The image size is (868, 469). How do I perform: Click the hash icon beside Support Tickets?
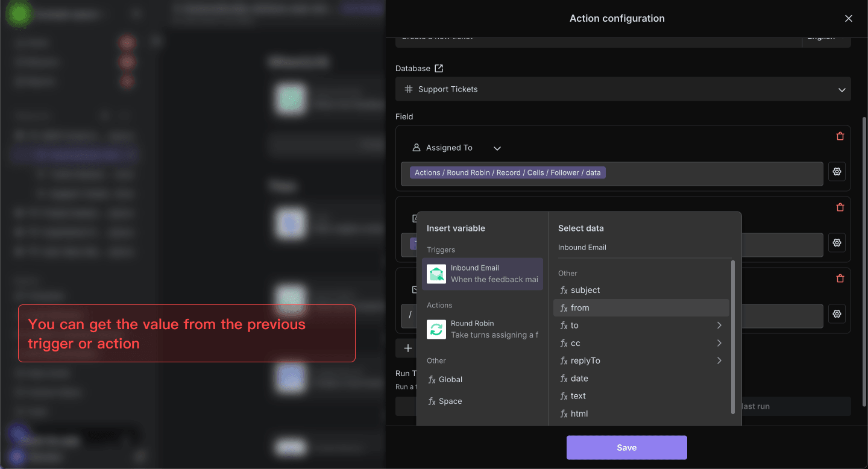408,89
